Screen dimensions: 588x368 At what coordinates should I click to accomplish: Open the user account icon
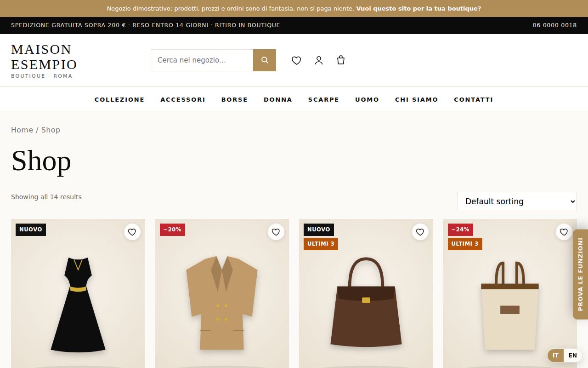[319, 60]
